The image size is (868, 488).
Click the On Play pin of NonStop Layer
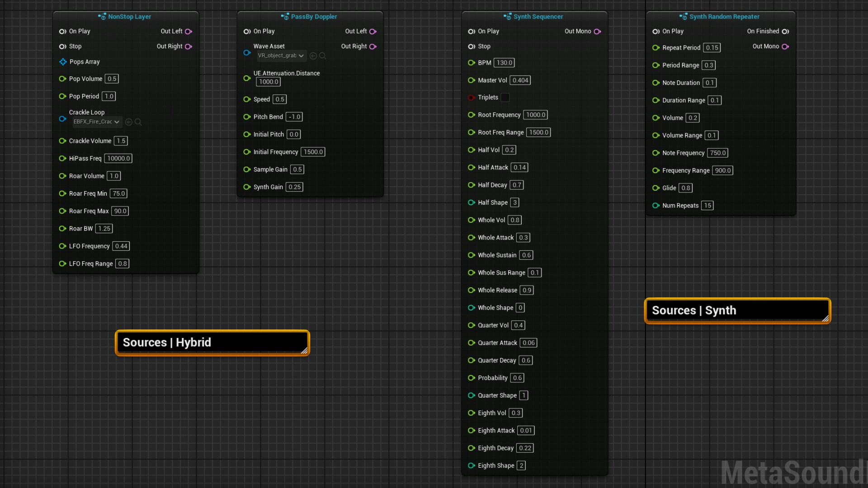(62, 31)
